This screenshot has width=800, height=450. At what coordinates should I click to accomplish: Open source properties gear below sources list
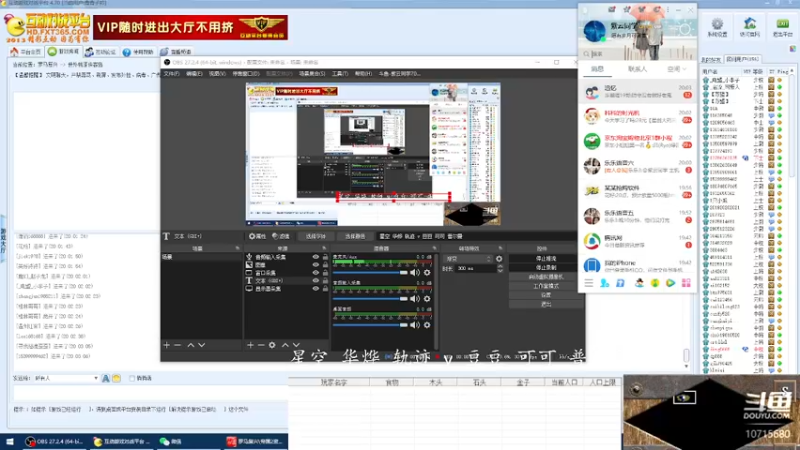[x=272, y=345]
